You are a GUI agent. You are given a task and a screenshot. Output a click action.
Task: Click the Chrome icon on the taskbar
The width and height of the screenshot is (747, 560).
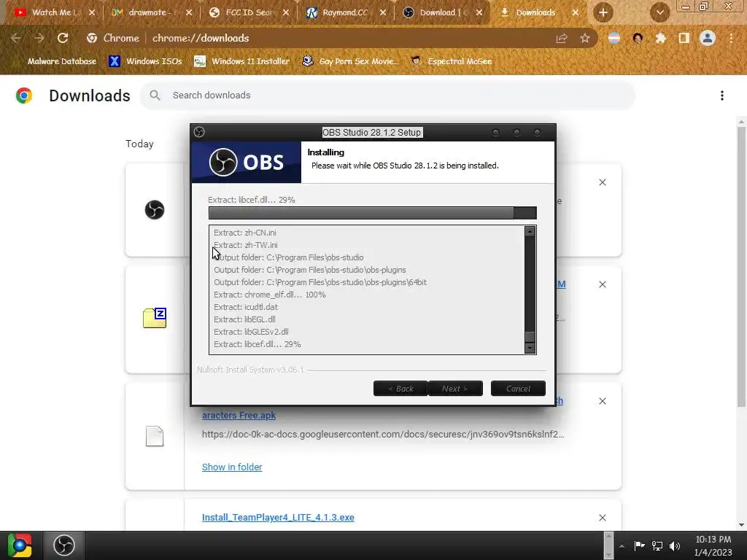coord(20,545)
